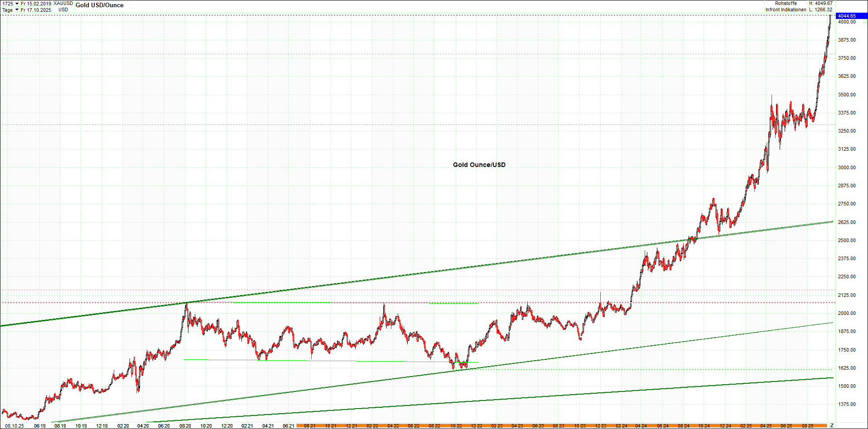Image resolution: width=868 pixels, height=429 pixels.
Task: Open the 1725 bar count dropdown
Action: coord(17,4)
